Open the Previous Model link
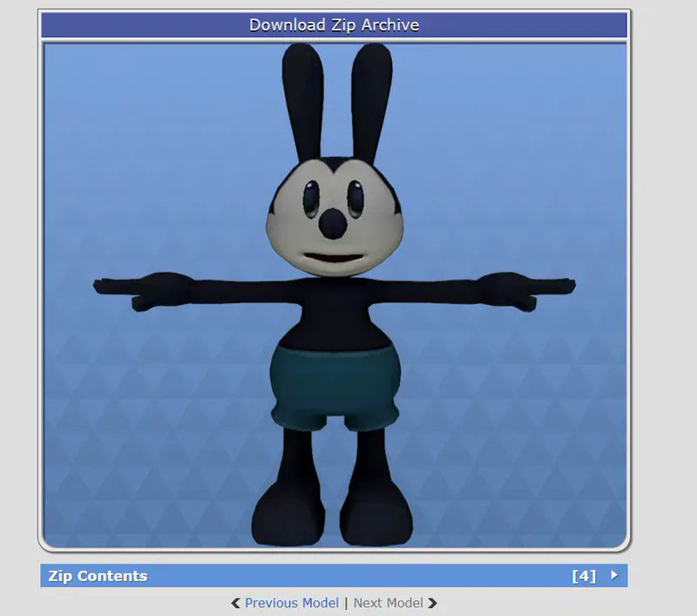Viewport: 697px width, 616px height. click(x=292, y=603)
